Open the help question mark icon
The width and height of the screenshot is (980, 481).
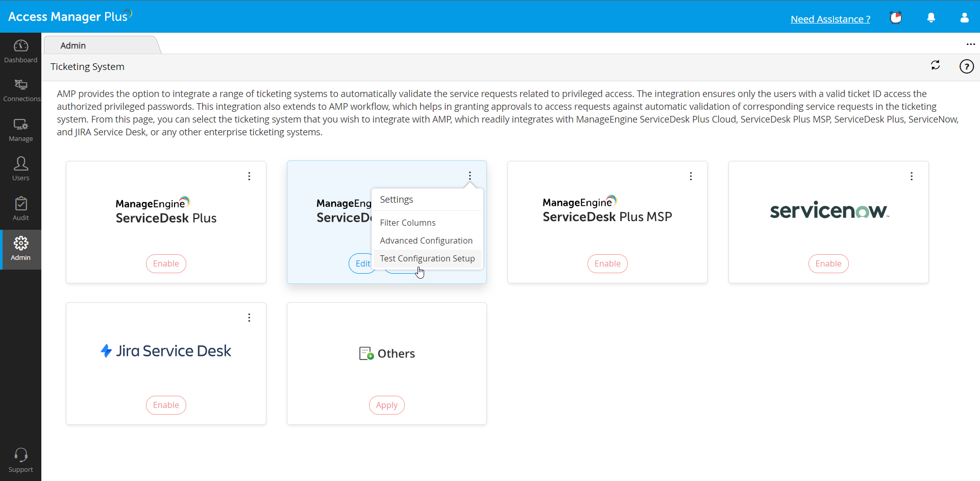[966, 66]
